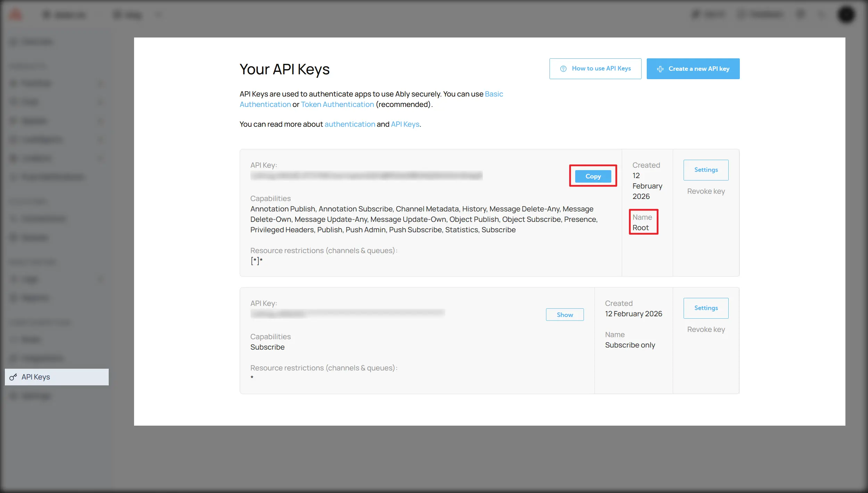The height and width of the screenshot is (493, 868).
Task: Click the lowercase authentication link
Action: click(x=349, y=124)
